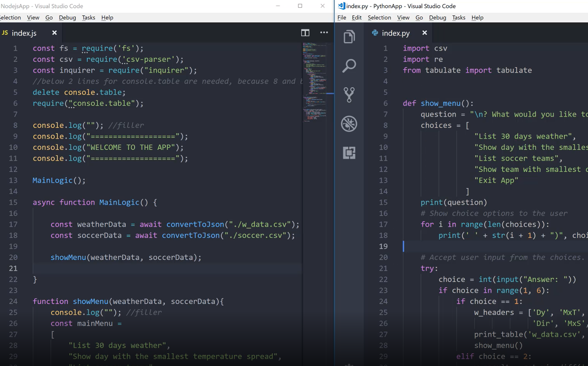The image size is (588, 366).
Task: Open Tasks menu in PythonApp window
Action: [x=459, y=18]
